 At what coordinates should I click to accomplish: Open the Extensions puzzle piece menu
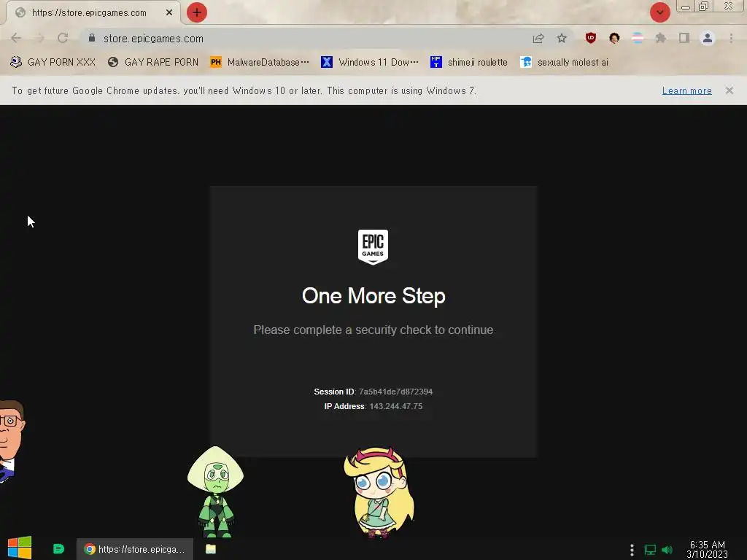[x=661, y=38]
